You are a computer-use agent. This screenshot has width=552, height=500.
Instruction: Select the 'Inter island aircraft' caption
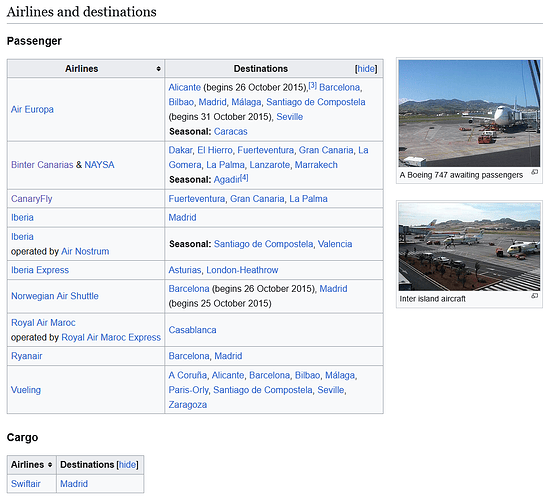click(433, 299)
